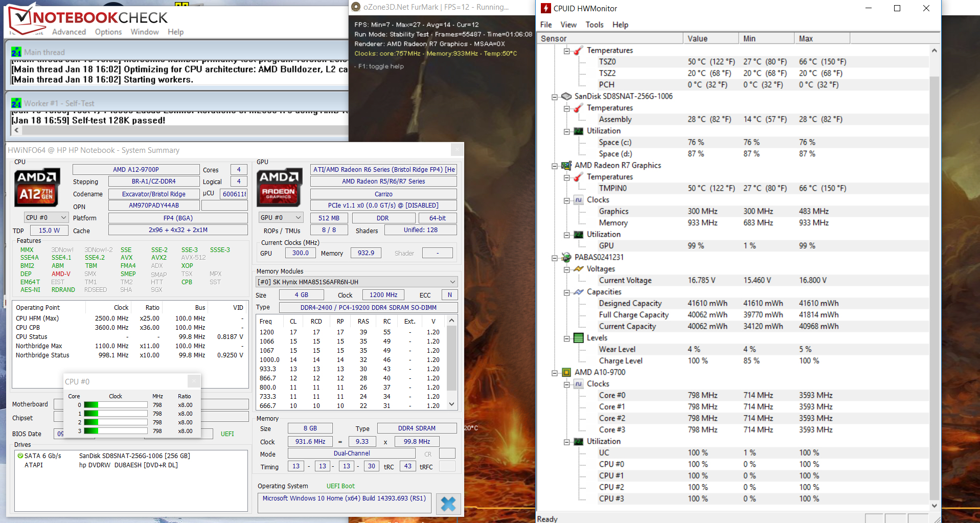This screenshot has height=523, width=980.
Task: Click the Core 1 clock bar in CPU #0 popup
Action: [x=116, y=414]
